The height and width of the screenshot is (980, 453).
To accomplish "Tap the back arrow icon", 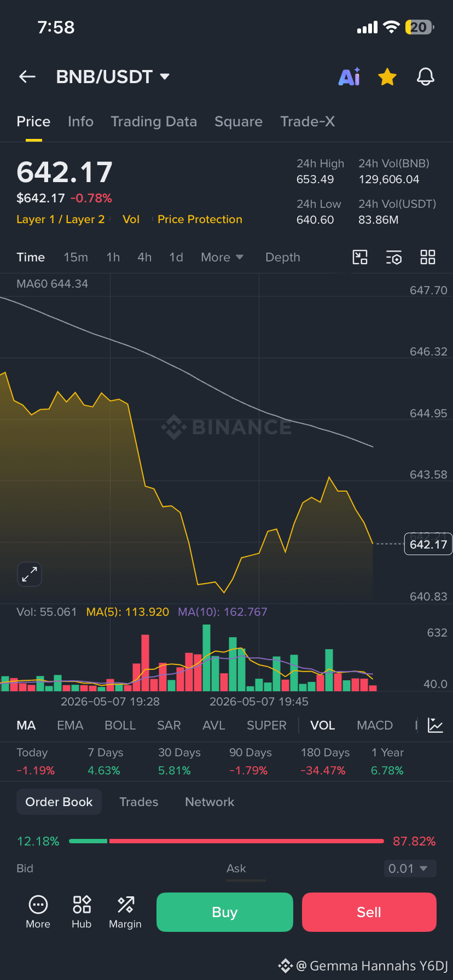I will (27, 77).
